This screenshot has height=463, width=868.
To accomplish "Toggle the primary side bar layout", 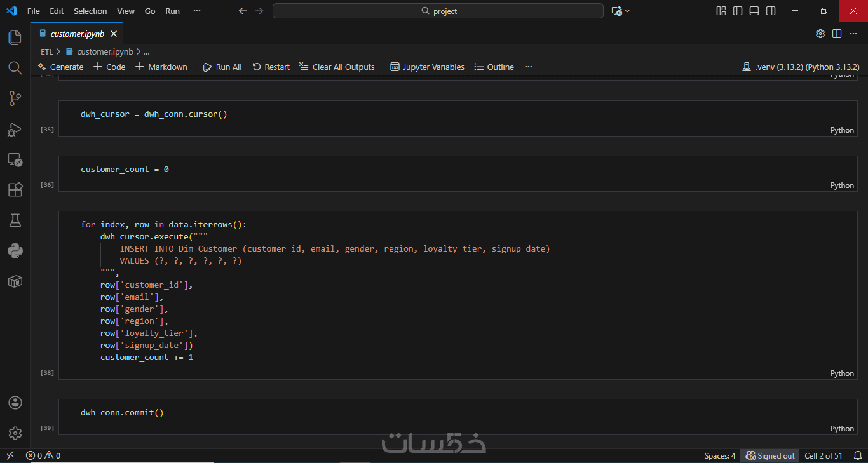I will (738, 11).
